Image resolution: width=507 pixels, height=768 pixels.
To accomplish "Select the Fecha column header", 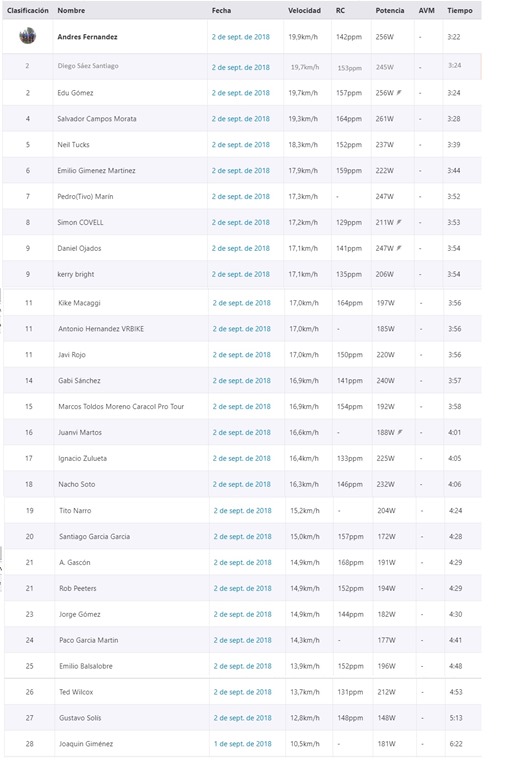I will tap(221, 10).
